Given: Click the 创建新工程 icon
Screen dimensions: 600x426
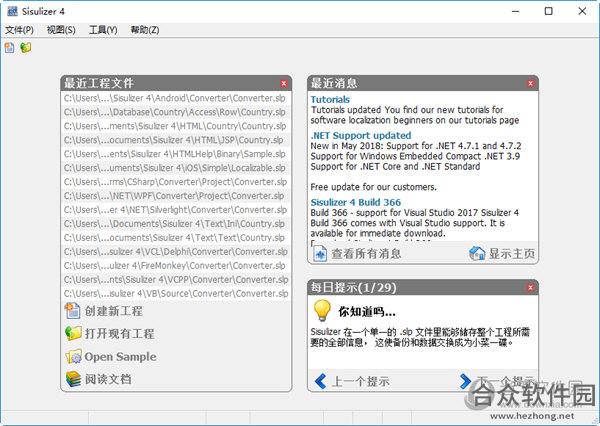Looking at the screenshot, I should 72,311.
